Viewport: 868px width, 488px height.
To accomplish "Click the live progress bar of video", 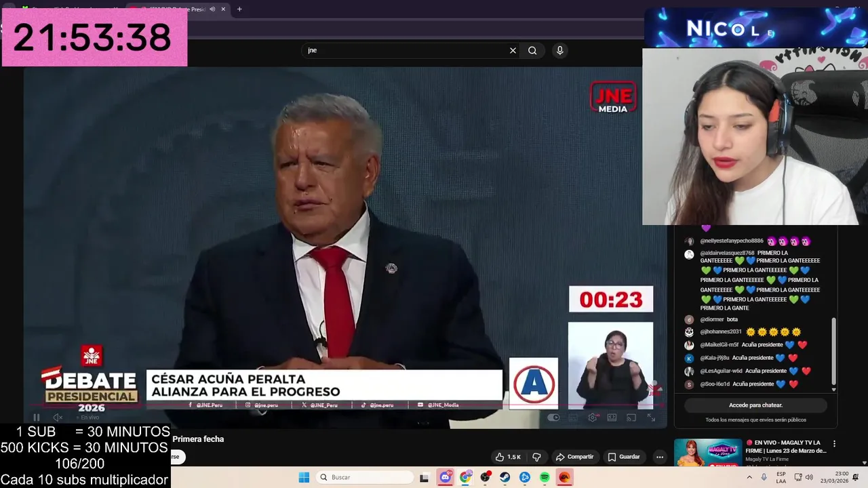I will coord(344,407).
